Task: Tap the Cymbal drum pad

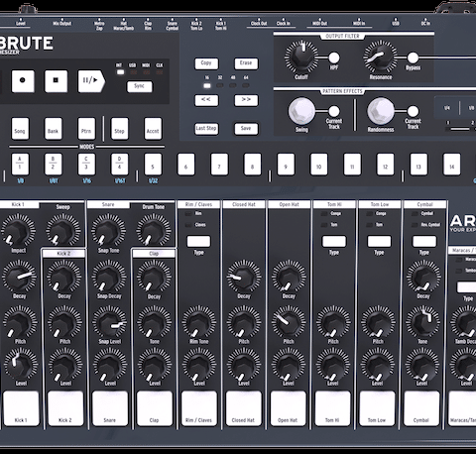Action: pyautogui.click(x=421, y=408)
